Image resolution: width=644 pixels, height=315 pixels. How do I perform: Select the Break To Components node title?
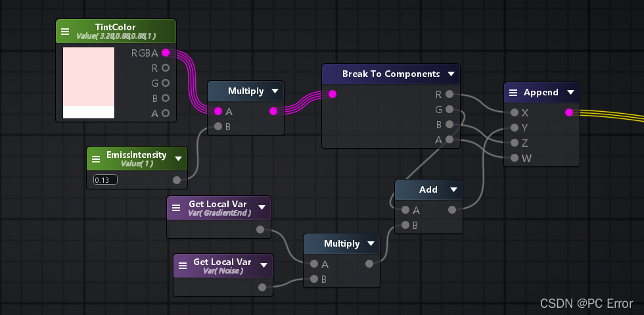click(391, 74)
